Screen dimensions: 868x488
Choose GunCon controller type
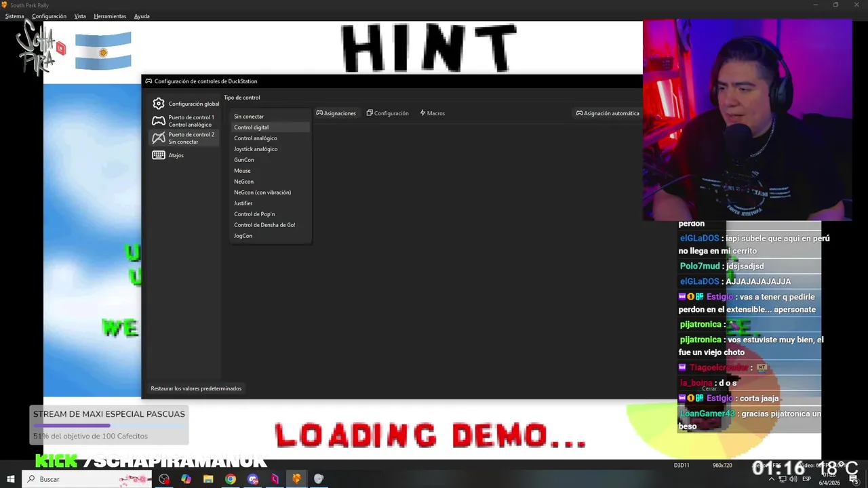coord(271,160)
